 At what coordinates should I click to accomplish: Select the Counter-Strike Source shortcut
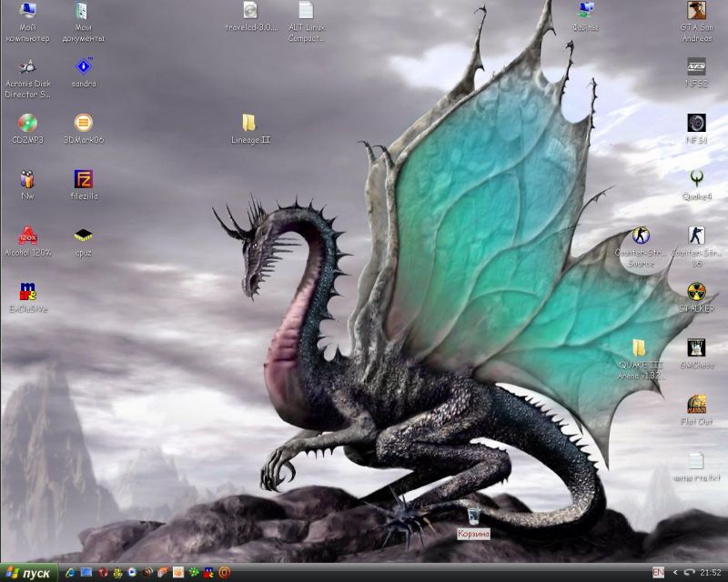coord(641,247)
